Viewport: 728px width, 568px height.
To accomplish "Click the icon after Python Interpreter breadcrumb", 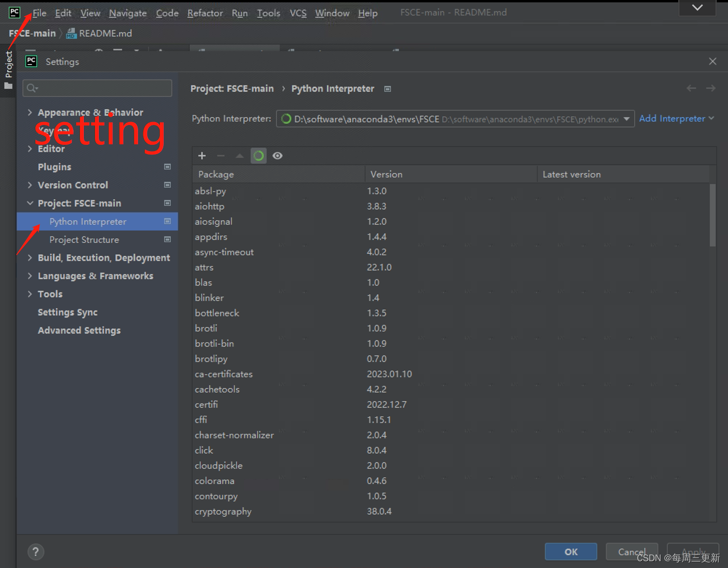I will [387, 89].
